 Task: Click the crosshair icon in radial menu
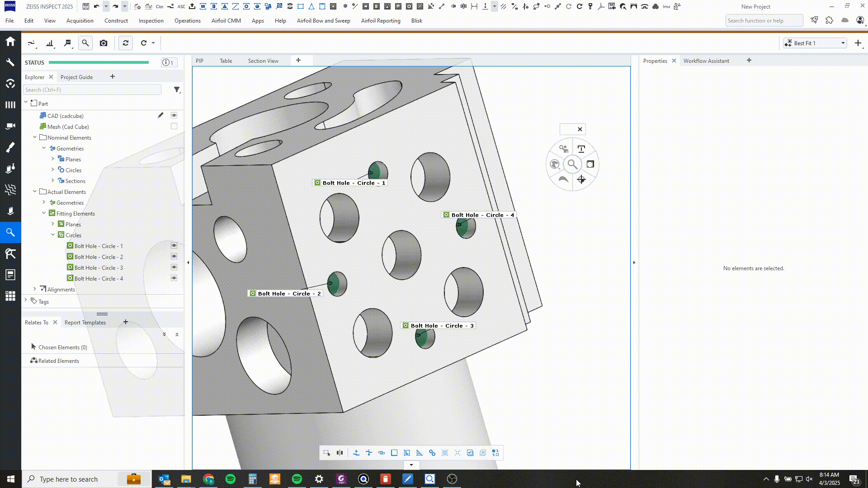pyautogui.click(x=581, y=180)
